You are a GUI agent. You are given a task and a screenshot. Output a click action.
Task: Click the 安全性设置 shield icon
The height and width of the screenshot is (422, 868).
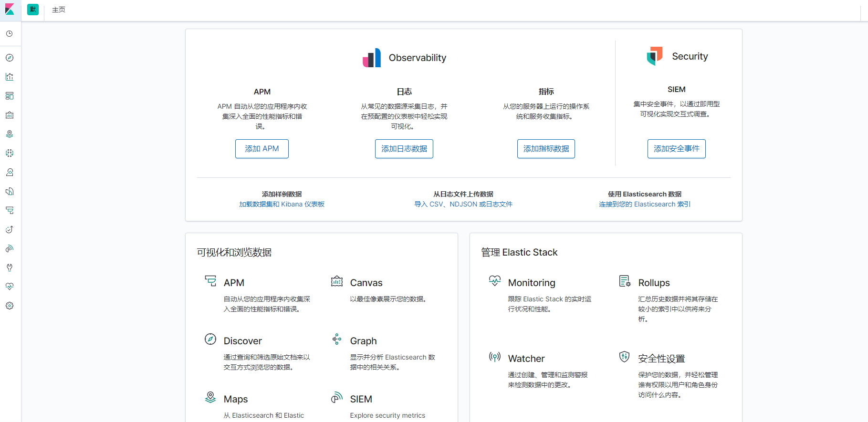625,357
